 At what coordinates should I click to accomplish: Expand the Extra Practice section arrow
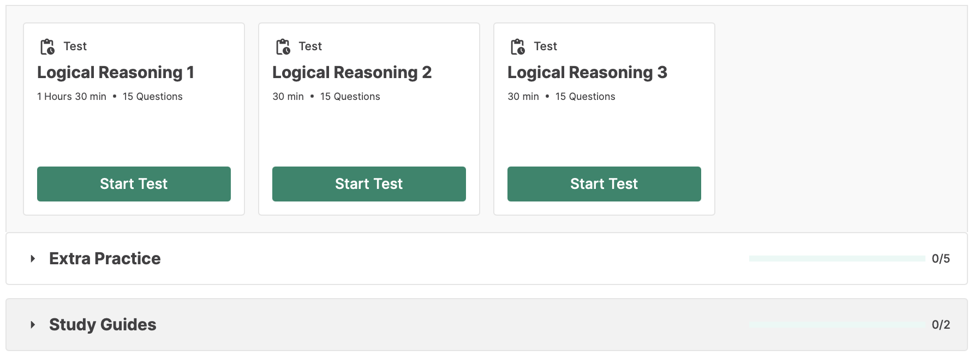[33, 259]
